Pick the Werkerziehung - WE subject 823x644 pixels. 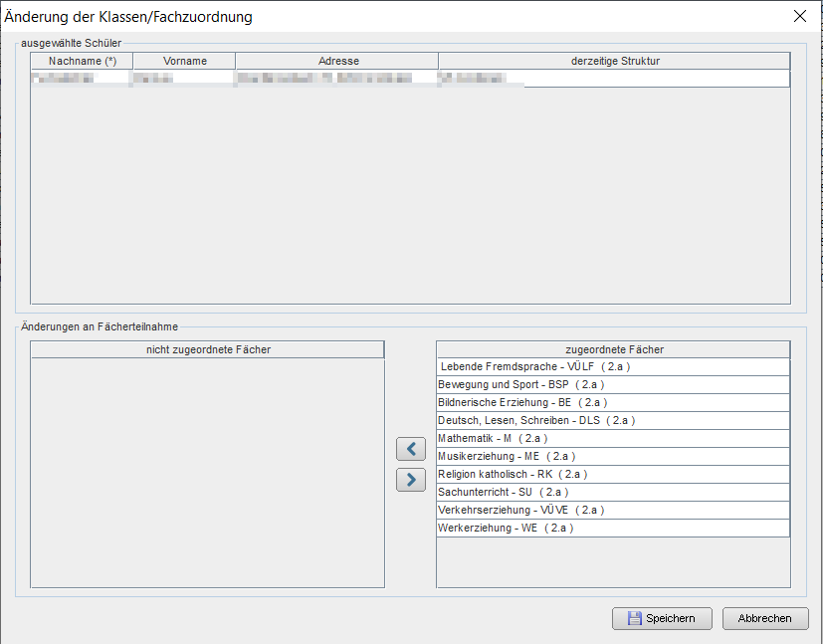(506, 528)
